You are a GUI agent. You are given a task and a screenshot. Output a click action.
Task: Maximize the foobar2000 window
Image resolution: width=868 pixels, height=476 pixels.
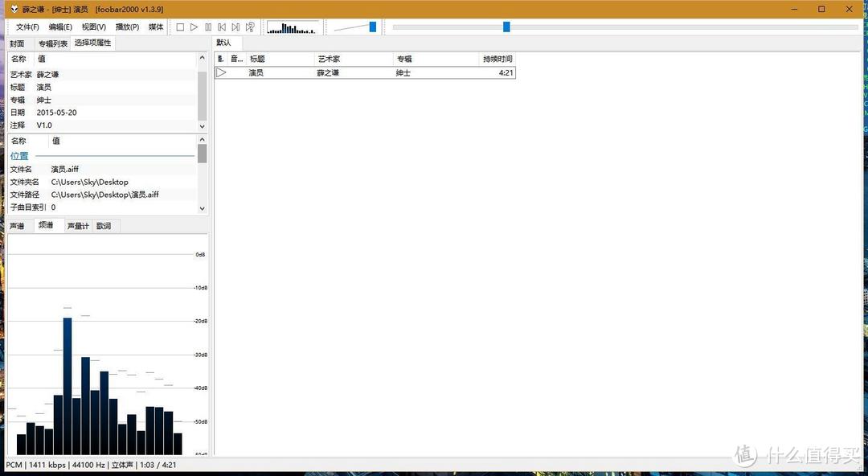coord(821,10)
